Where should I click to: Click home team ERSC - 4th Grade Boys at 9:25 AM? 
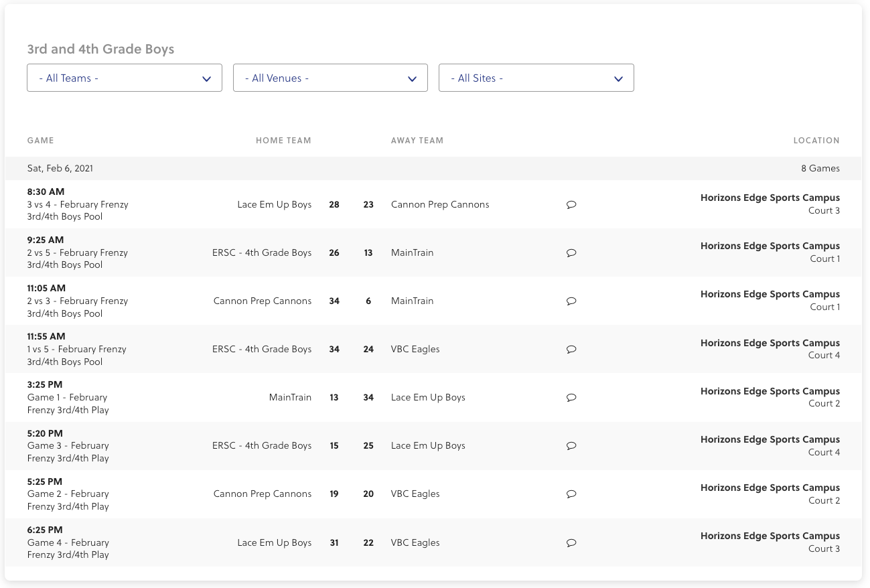click(x=262, y=252)
